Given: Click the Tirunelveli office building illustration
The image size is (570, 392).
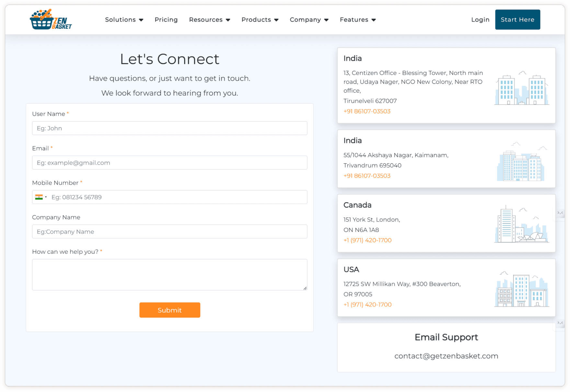Looking at the screenshot, I should [521, 88].
